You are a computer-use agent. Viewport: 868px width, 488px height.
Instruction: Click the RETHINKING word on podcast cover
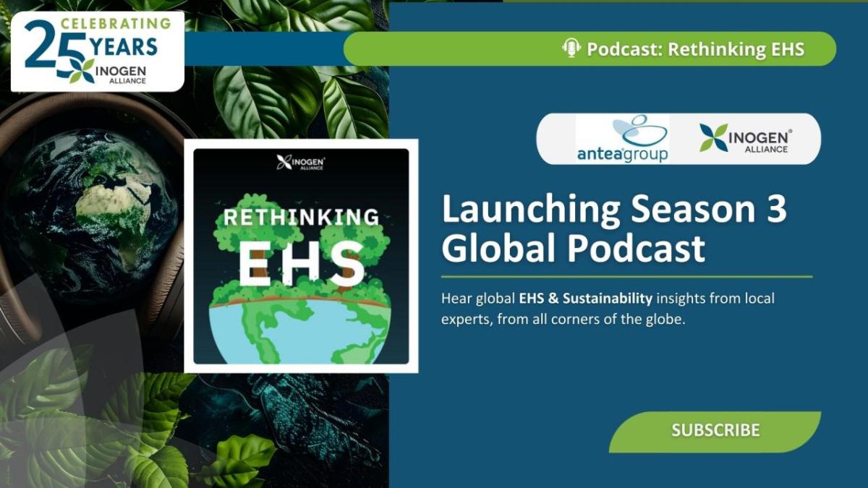click(x=300, y=217)
